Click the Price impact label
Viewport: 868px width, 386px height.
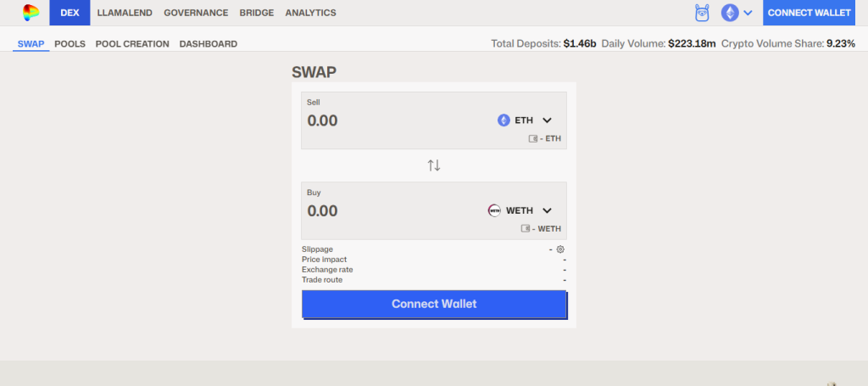click(325, 260)
